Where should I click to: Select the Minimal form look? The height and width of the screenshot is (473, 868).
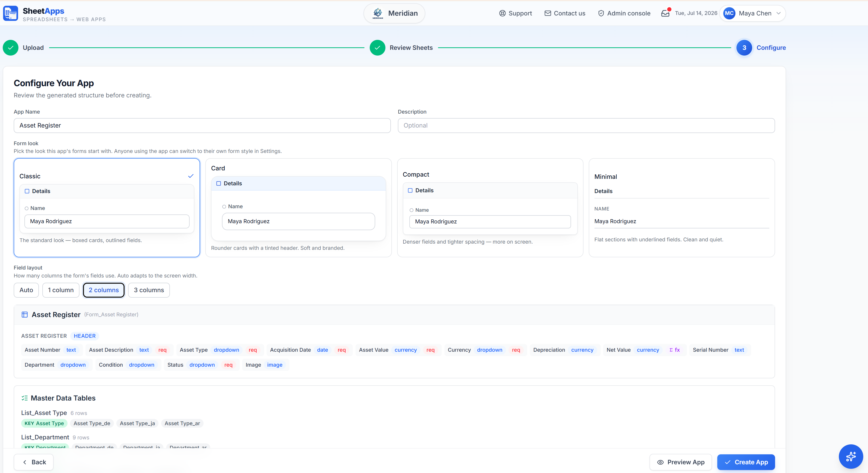681,207
